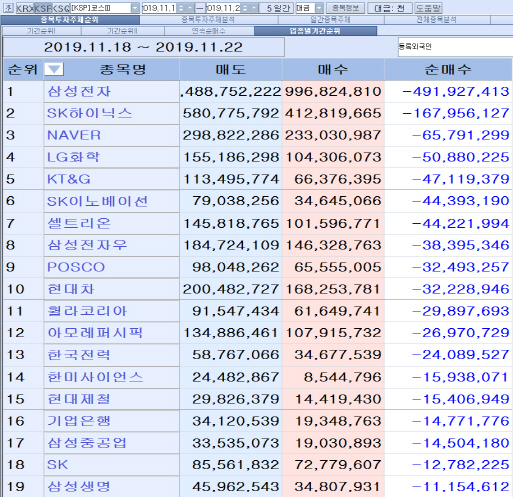Select the KSQ market toggle button

(61, 8)
